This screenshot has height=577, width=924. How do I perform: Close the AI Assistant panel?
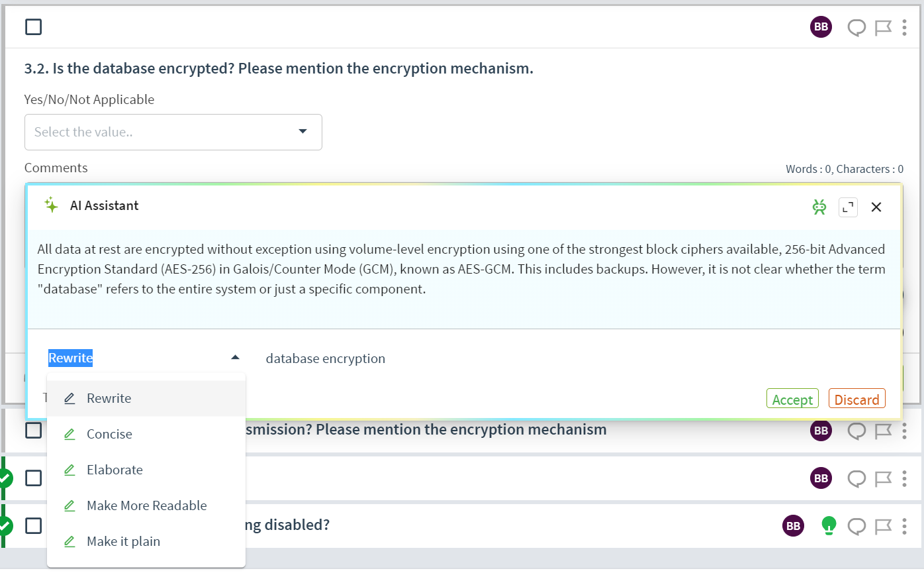coord(876,207)
